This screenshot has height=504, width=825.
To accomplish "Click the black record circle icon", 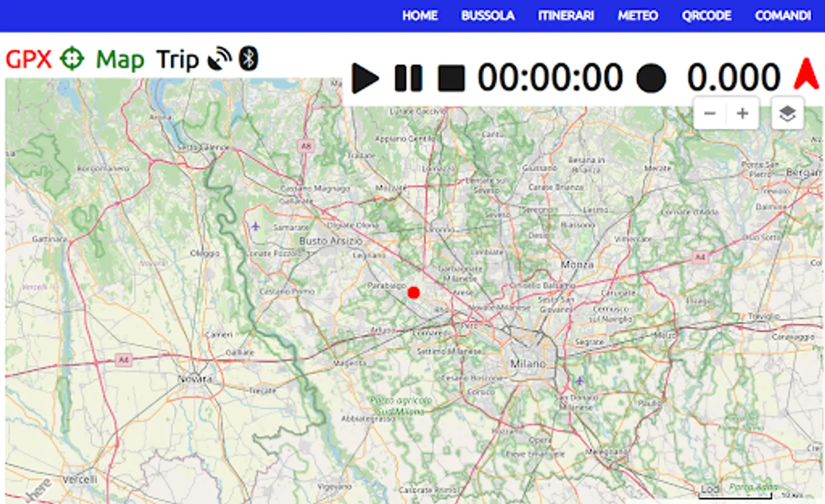I will pos(651,78).
